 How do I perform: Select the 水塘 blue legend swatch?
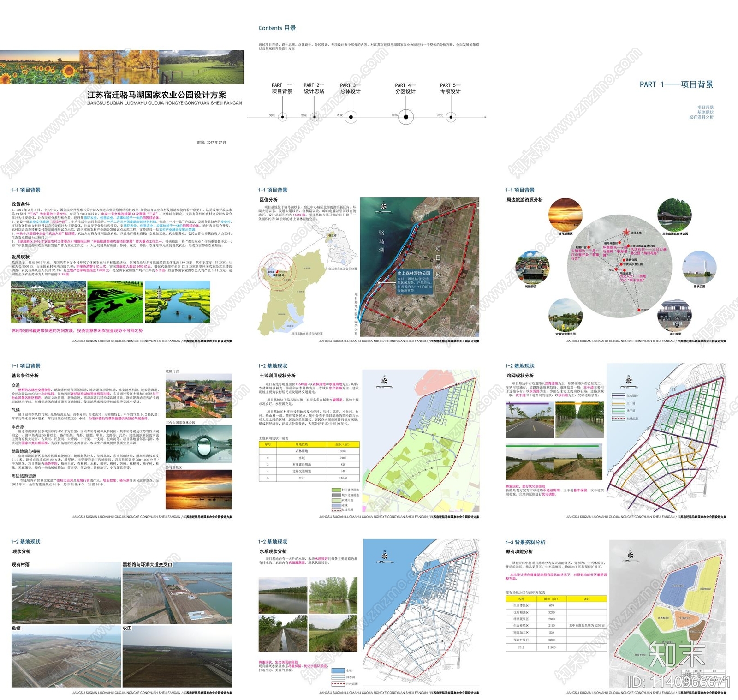click(338, 670)
